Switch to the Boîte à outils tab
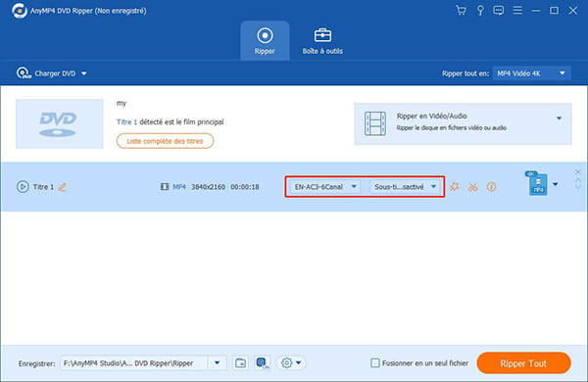Viewport: 588px width, 382px height. (322, 41)
